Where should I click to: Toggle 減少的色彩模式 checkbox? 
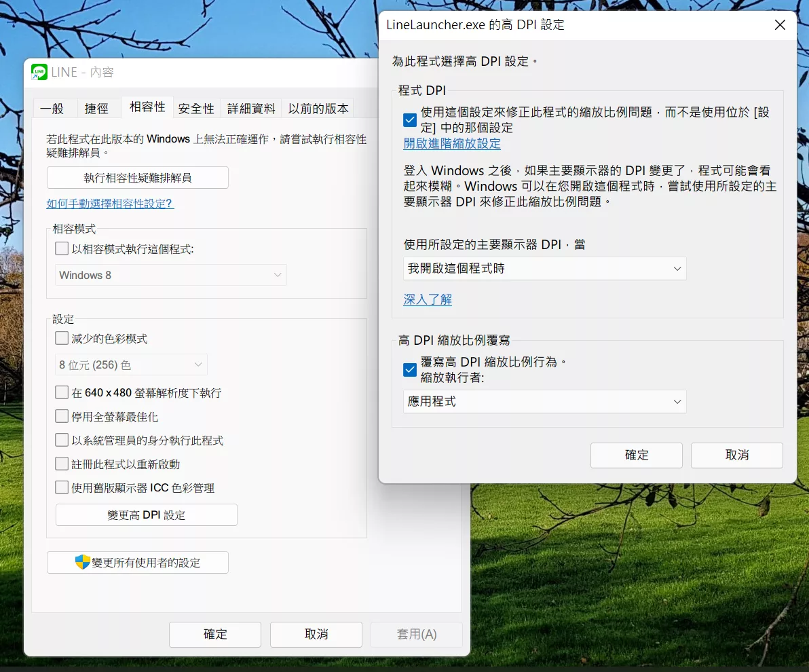click(x=62, y=339)
